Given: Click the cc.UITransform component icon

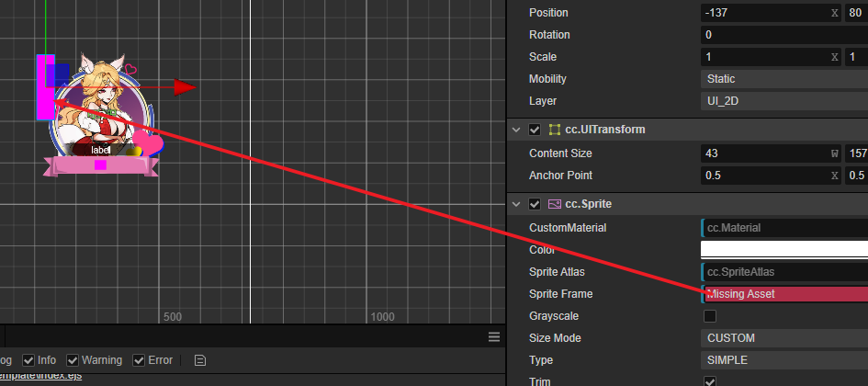Looking at the screenshot, I should pos(554,130).
